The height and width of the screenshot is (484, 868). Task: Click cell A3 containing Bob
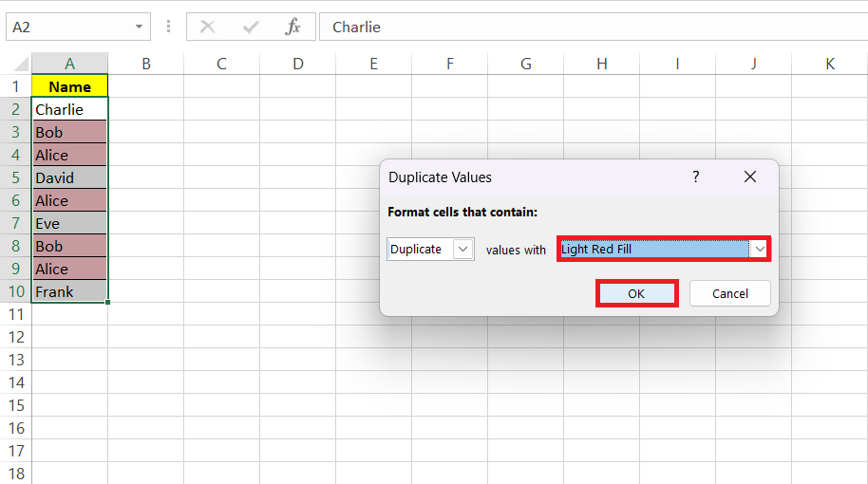(69, 132)
